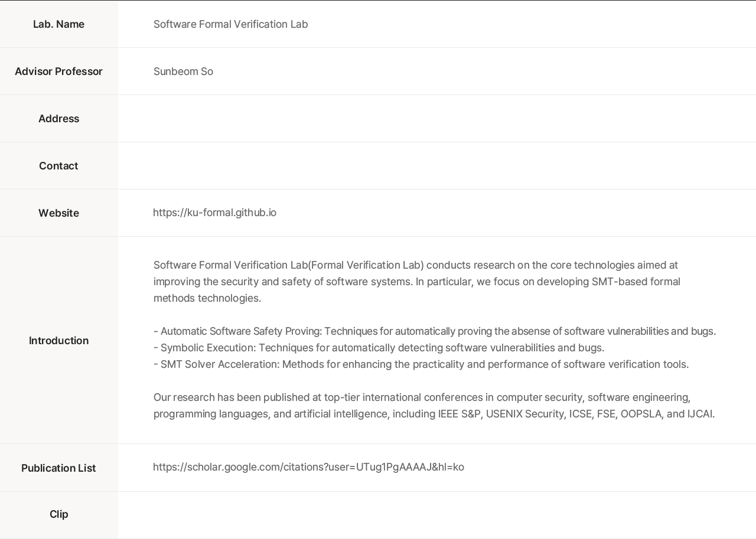Click the Lab. Name row label
Viewport: 756px width, 539px height.
point(58,24)
